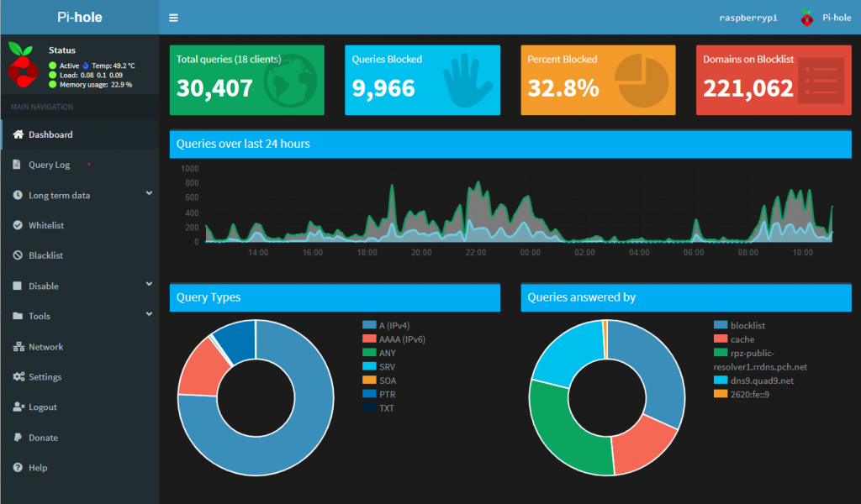Click the blue temperature flame icon
Image resolution: width=861 pixels, height=504 pixels.
(86, 66)
